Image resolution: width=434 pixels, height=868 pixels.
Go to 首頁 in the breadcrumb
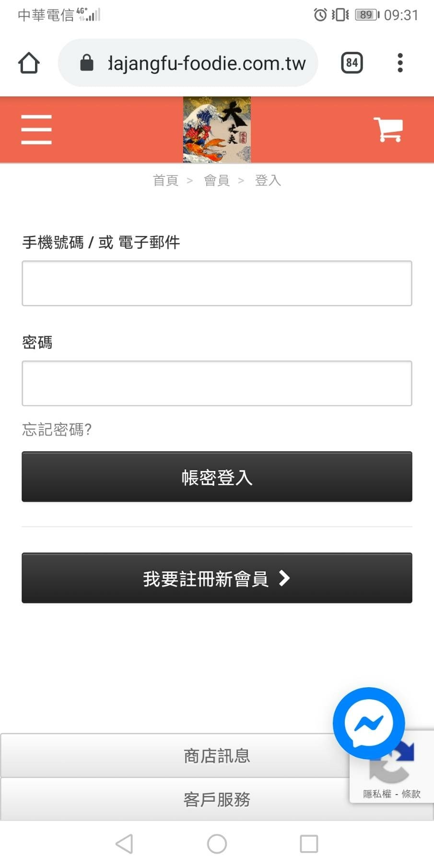(x=165, y=180)
